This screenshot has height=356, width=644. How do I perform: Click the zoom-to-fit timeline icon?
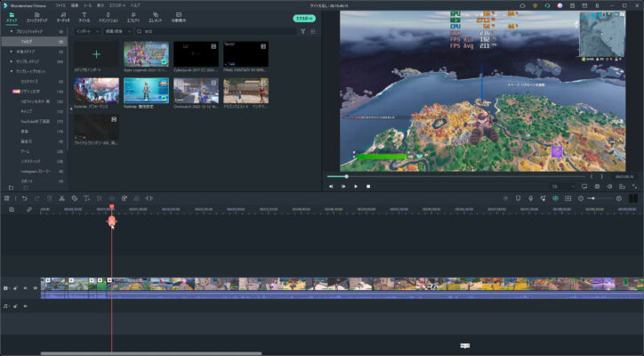568,198
